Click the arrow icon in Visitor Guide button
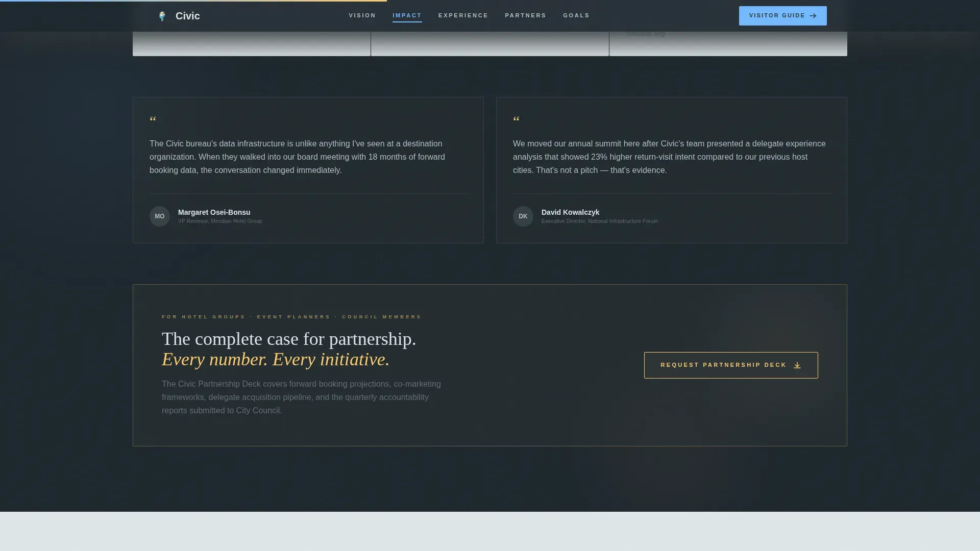This screenshot has height=551, width=980. point(813,16)
